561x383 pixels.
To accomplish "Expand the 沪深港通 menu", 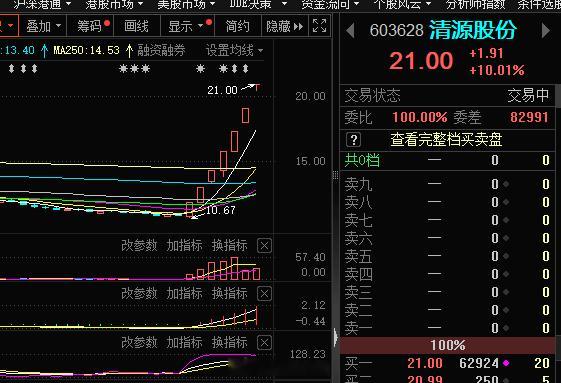I will point(42,4).
